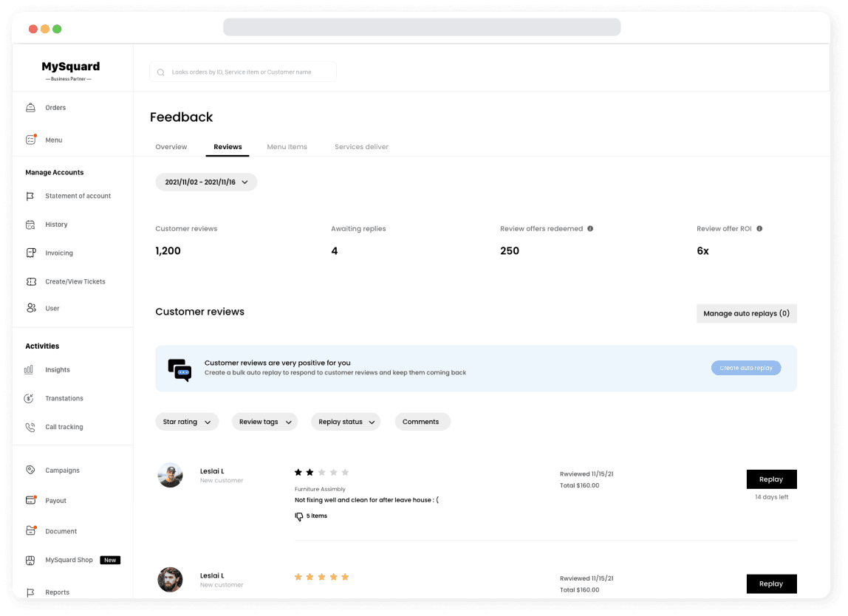Click info icon next to Review offer ROI

point(759,229)
